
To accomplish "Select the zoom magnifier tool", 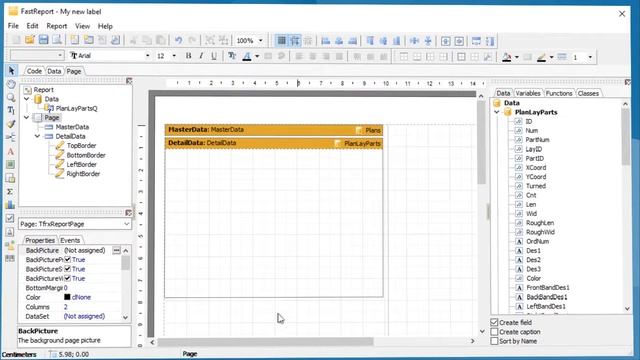I will click(11, 98).
